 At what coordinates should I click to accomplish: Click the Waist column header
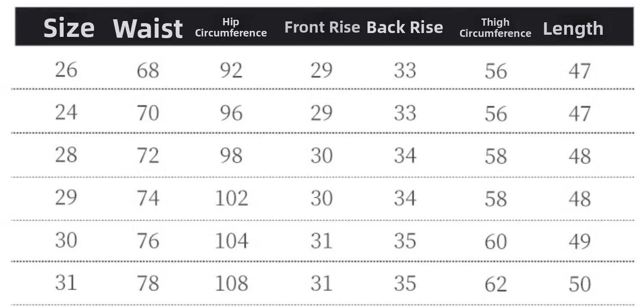point(148,28)
